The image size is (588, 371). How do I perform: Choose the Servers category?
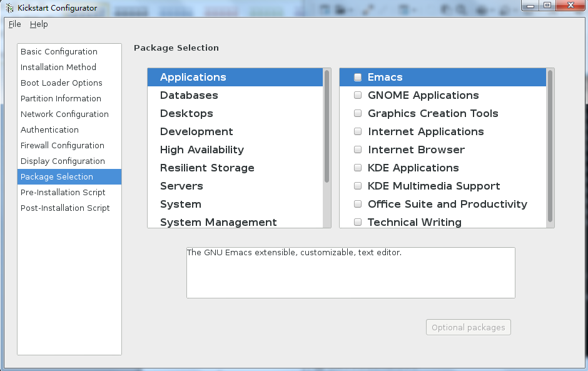(181, 186)
